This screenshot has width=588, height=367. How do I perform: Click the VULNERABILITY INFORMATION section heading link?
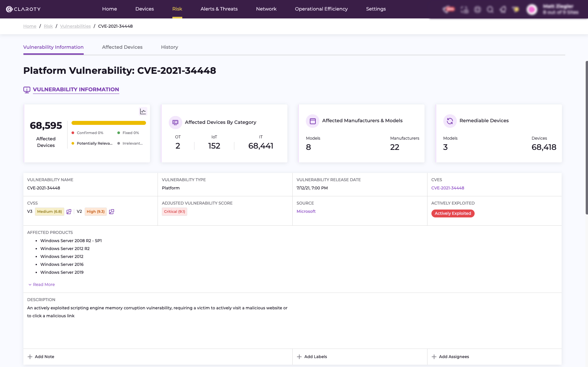pos(76,90)
